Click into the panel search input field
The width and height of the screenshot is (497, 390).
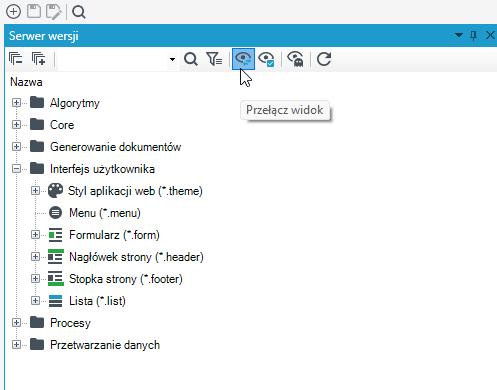112,59
